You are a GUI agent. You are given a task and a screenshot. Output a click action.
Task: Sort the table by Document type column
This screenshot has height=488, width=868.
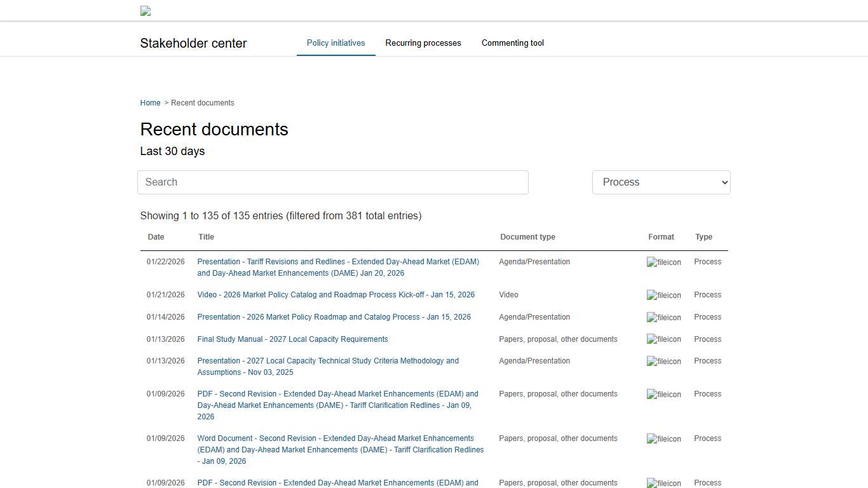point(527,236)
